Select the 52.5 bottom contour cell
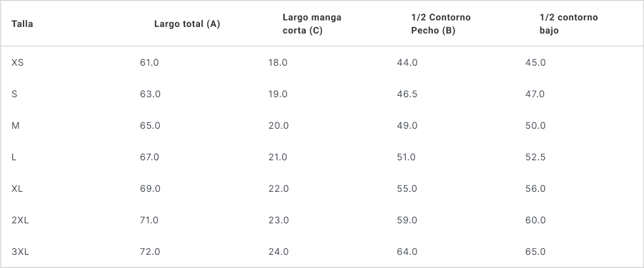The image size is (644, 268). [x=536, y=157]
